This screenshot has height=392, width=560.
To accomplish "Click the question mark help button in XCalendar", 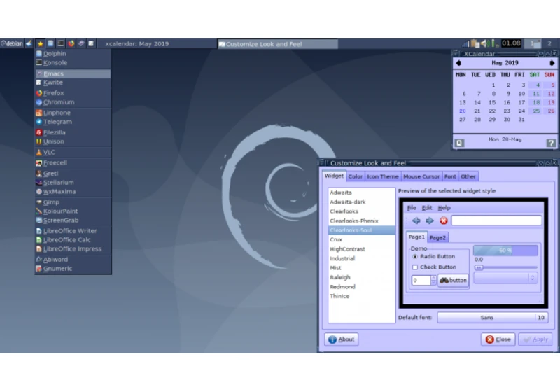I will click(x=551, y=143).
